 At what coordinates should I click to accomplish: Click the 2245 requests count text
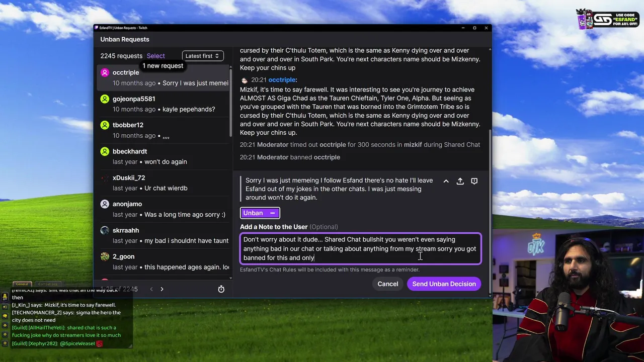(121, 56)
